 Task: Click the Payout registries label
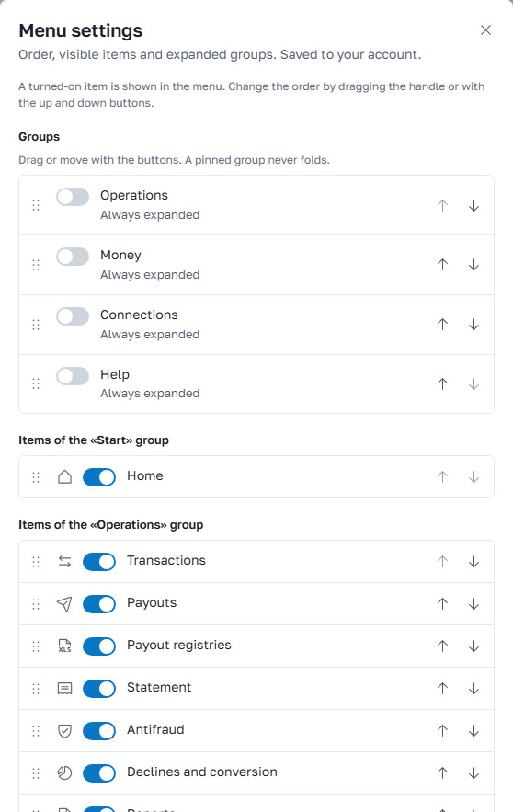179,646
